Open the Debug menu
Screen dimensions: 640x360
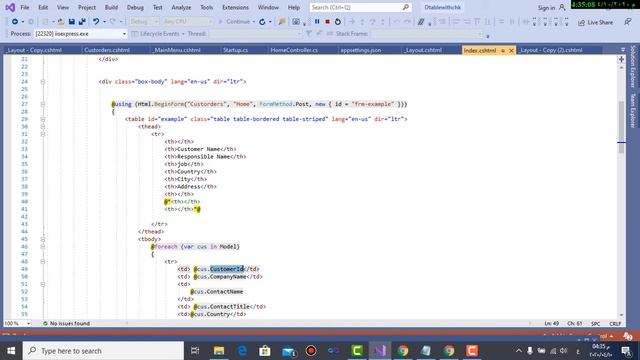135,7
